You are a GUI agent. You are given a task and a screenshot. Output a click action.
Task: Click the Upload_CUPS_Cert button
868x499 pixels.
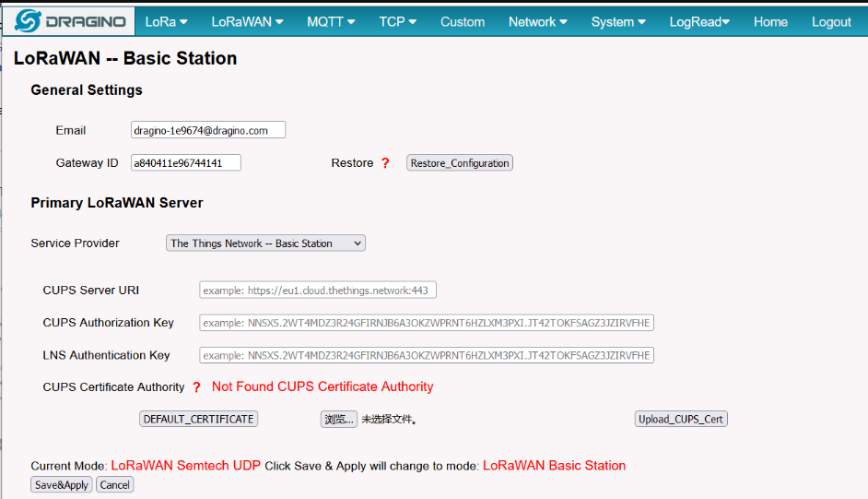click(x=680, y=420)
